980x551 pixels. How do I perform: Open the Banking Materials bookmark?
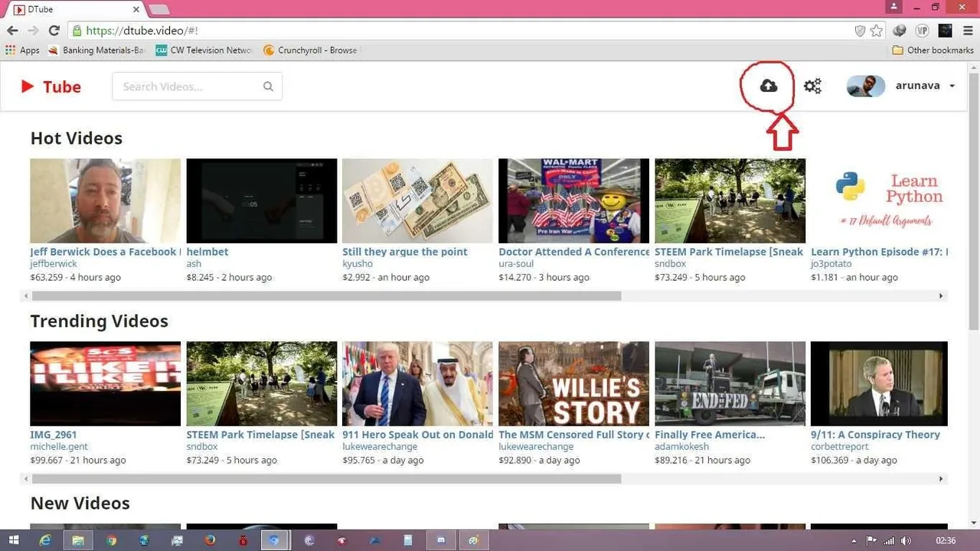tap(96, 51)
